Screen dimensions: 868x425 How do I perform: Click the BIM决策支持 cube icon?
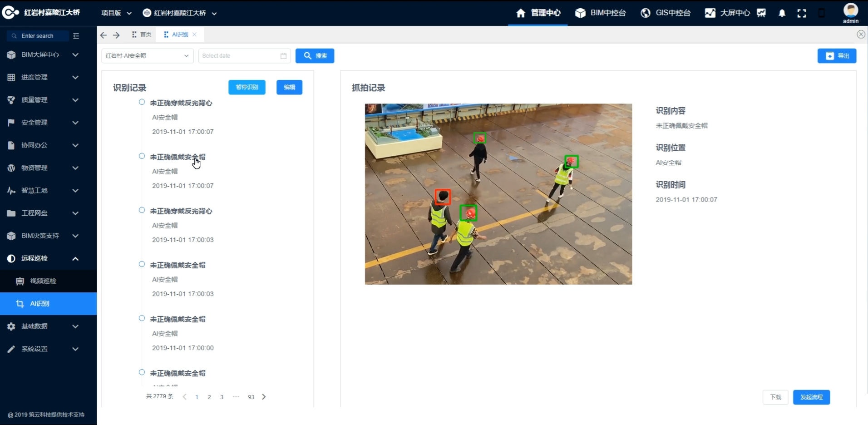click(x=11, y=236)
